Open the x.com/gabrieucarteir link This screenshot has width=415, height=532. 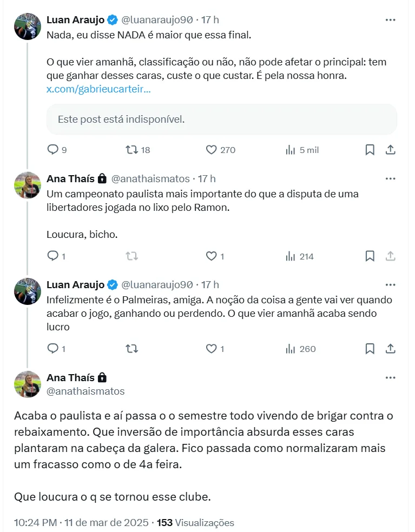click(x=98, y=89)
